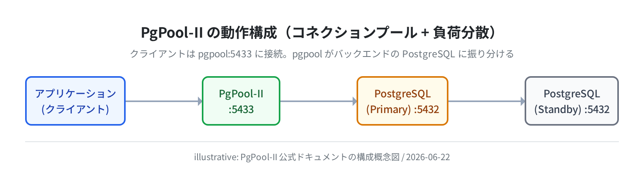The image size is (644, 179).
Task: Click the arrow from client to PgPool-II
Action: pyautogui.click(x=164, y=101)
